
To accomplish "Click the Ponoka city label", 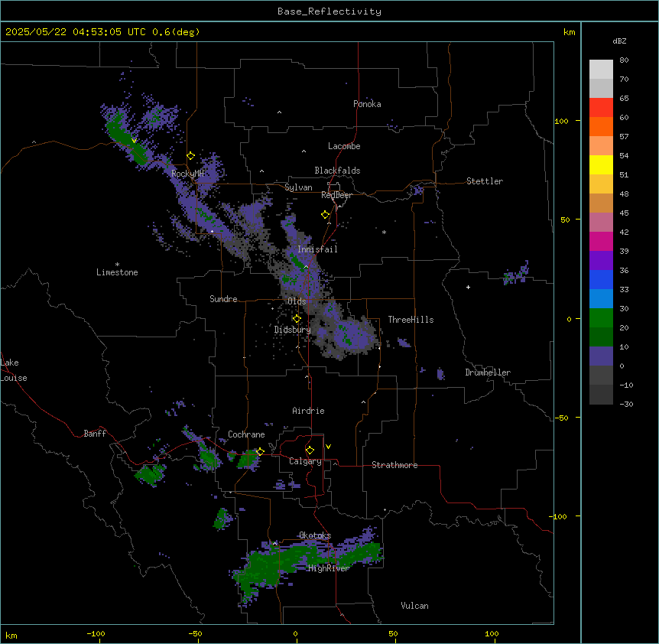I will pyautogui.click(x=367, y=104).
